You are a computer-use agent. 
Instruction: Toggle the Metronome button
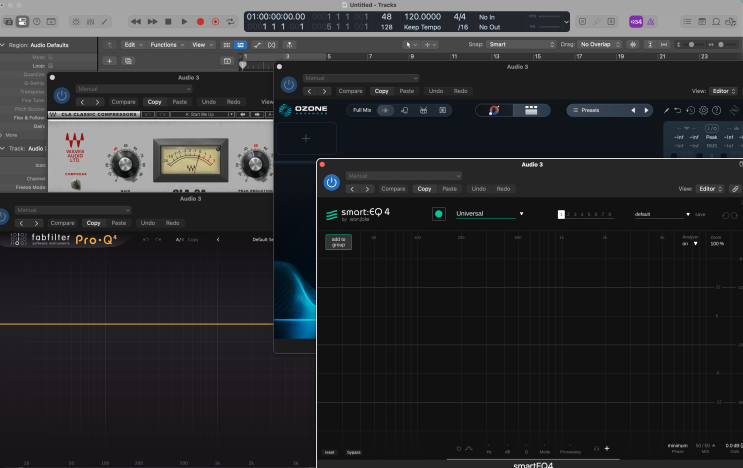point(651,21)
